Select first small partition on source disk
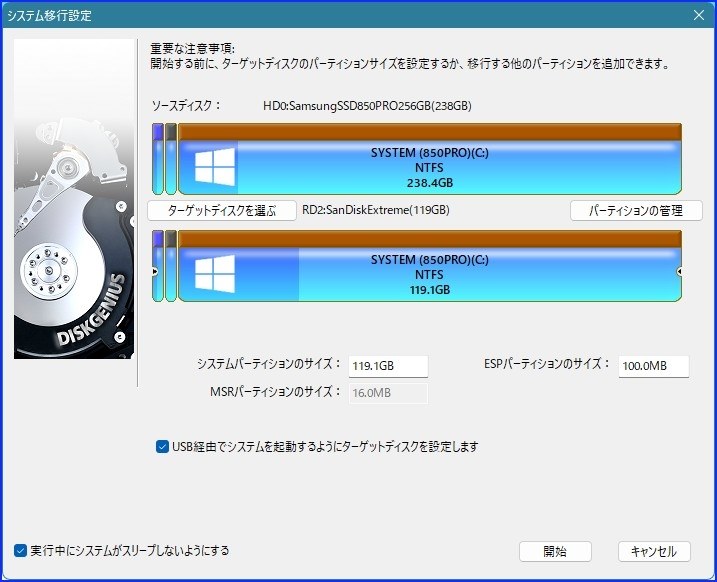Viewport: 717px width, 582px height. 158,159
